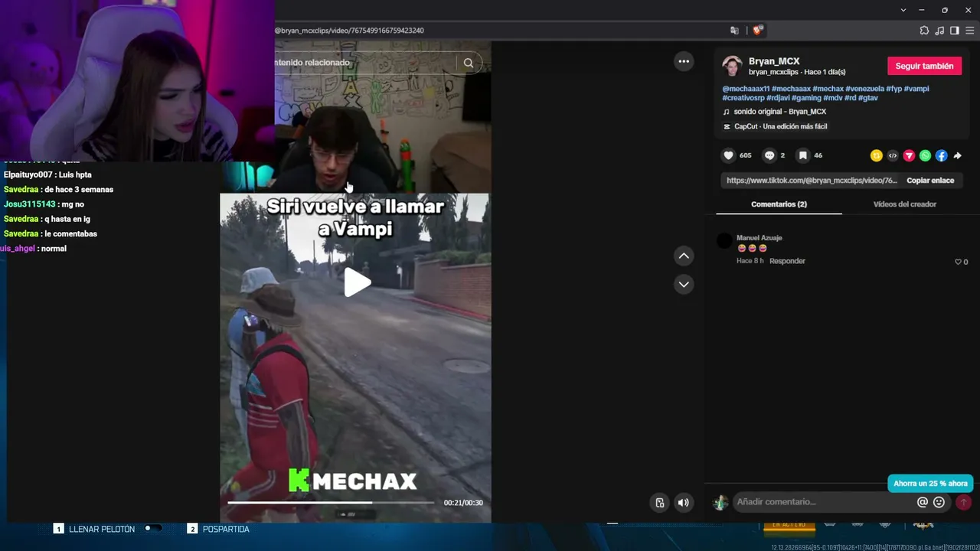Get the embed code icon
Screen dimensions: 980x551
(893, 155)
